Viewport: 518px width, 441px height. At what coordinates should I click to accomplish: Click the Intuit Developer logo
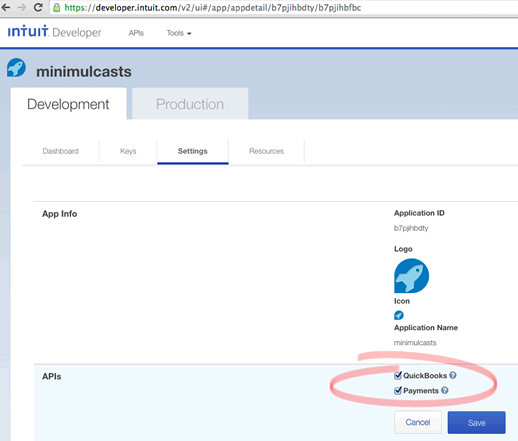(54, 32)
